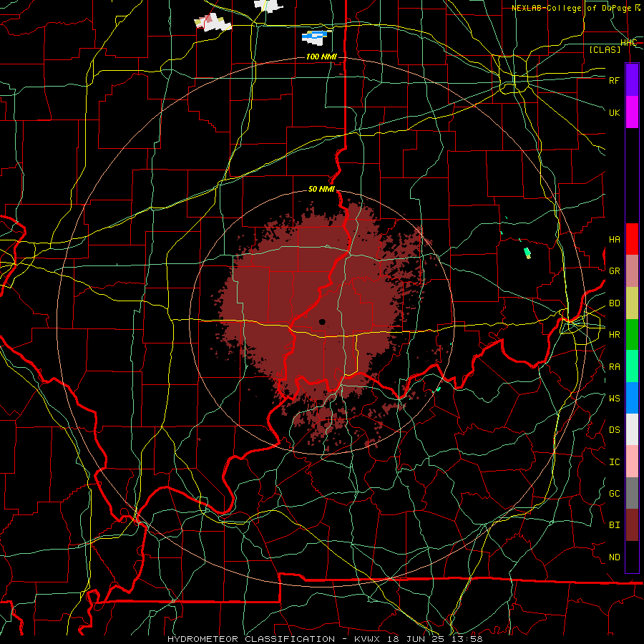Click the ND black legend swatch
Image resolution: width=644 pixels, height=644 pixels.
click(x=632, y=557)
